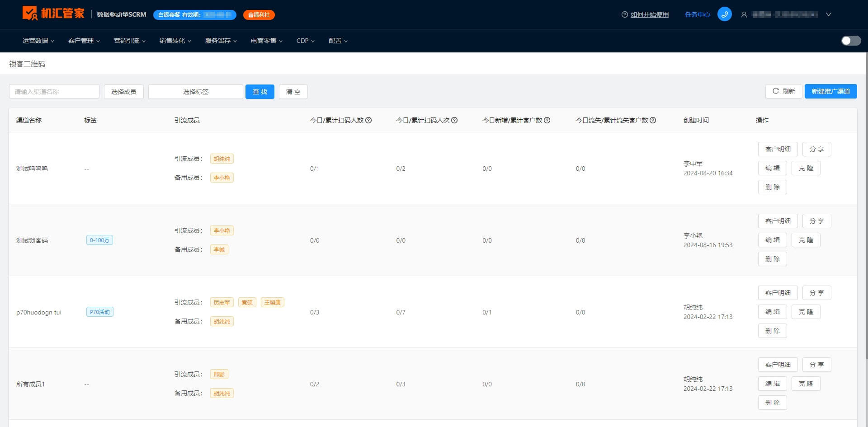Open the 如何开始使用 help link
Screen dimensions: 868x427
(x=650, y=14)
